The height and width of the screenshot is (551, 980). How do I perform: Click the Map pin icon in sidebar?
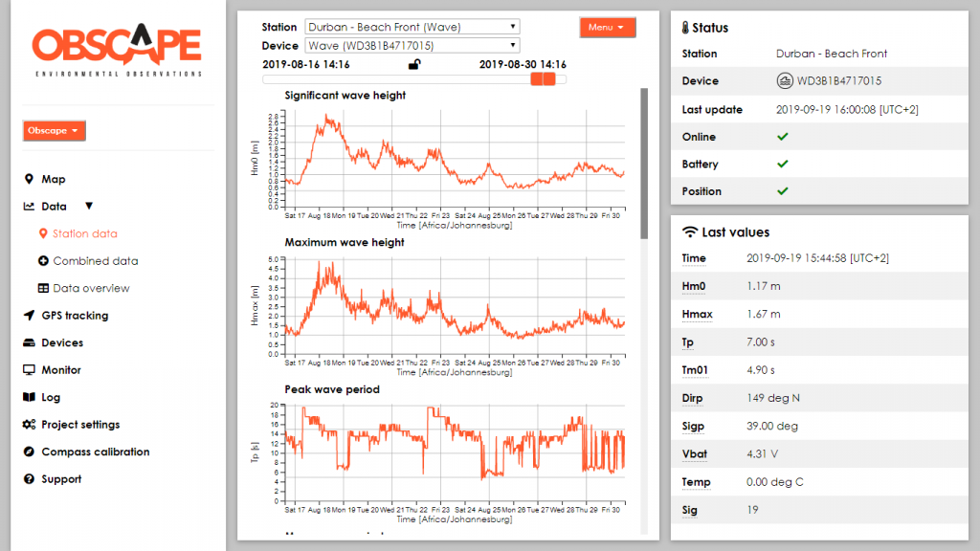(x=29, y=180)
